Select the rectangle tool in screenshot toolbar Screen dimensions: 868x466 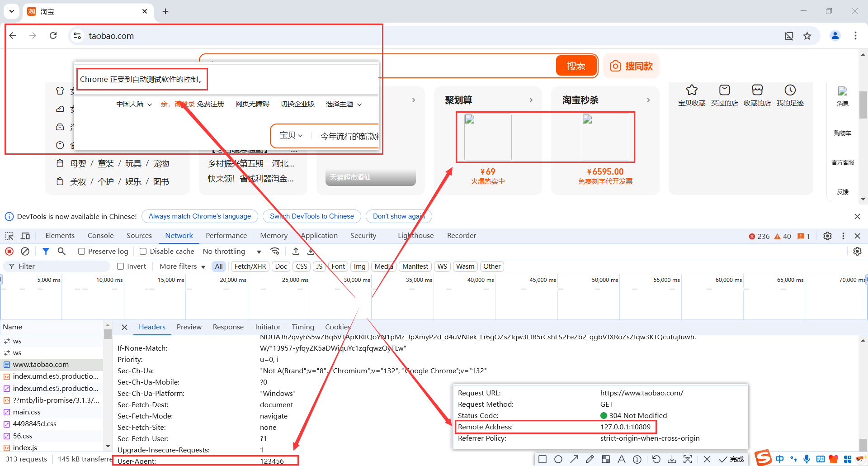point(542,459)
